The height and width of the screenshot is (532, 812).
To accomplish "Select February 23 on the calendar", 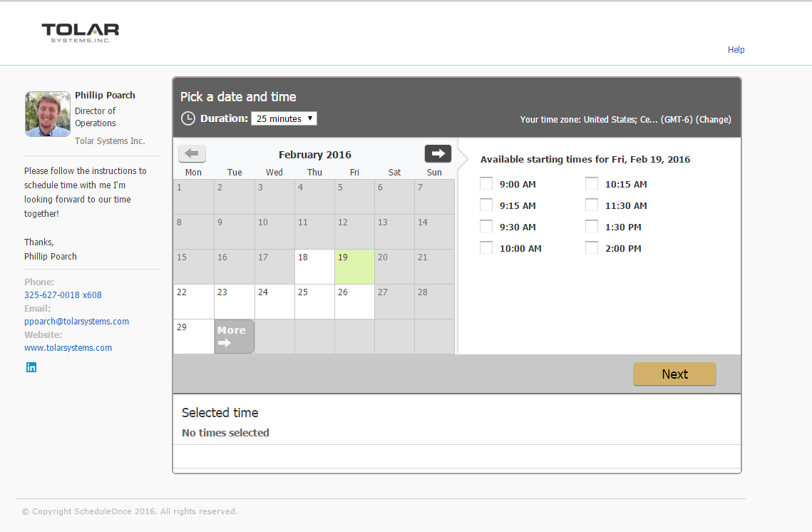I will 235,302.
